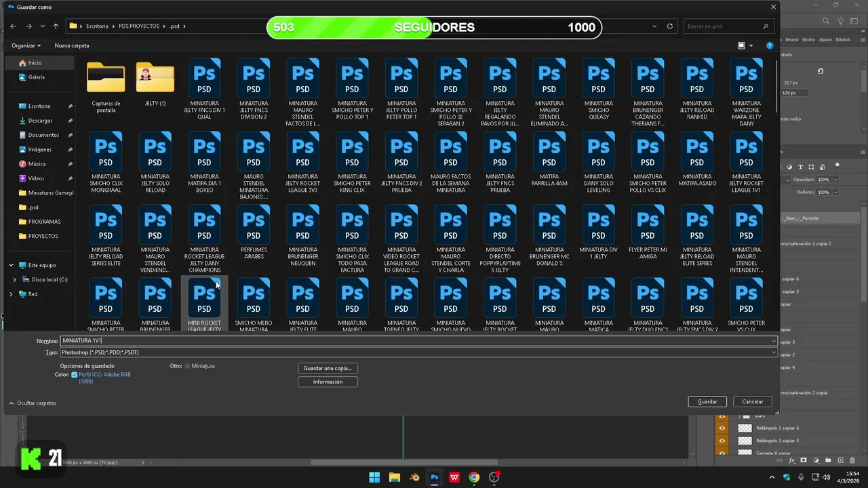The width and height of the screenshot is (868, 488).
Task: Switch to the Motiv panel tab
Action: point(808,39)
